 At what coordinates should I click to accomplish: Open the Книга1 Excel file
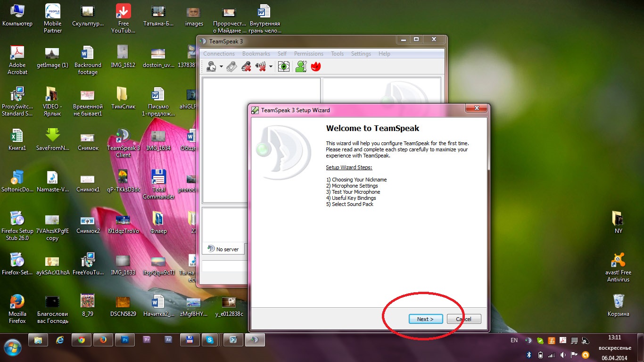tap(17, 139)
